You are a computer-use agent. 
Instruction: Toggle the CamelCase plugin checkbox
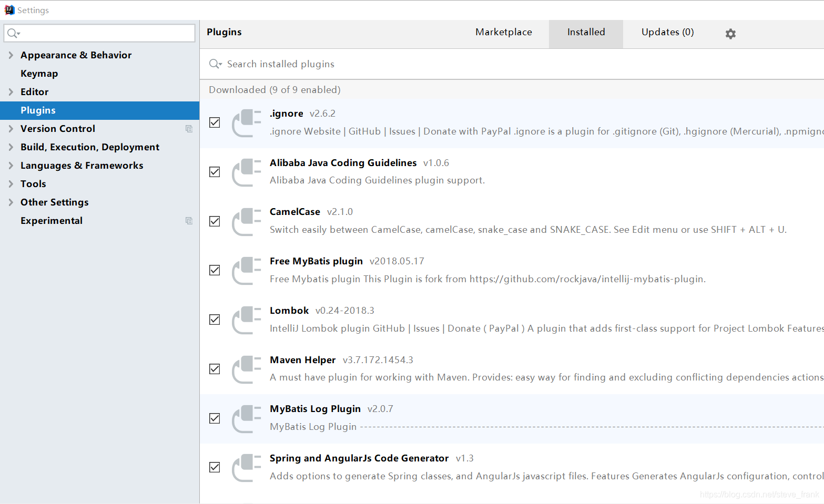point(215,221)
